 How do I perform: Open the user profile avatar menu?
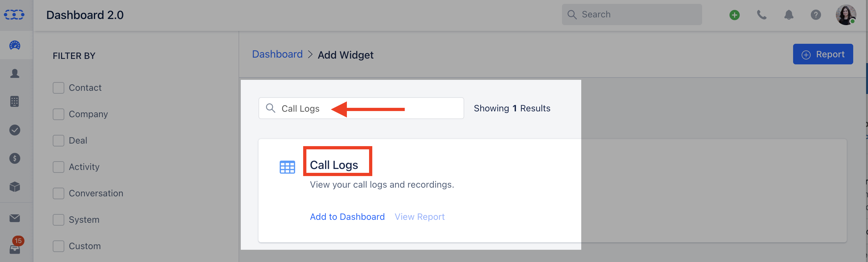pos(846,15)
